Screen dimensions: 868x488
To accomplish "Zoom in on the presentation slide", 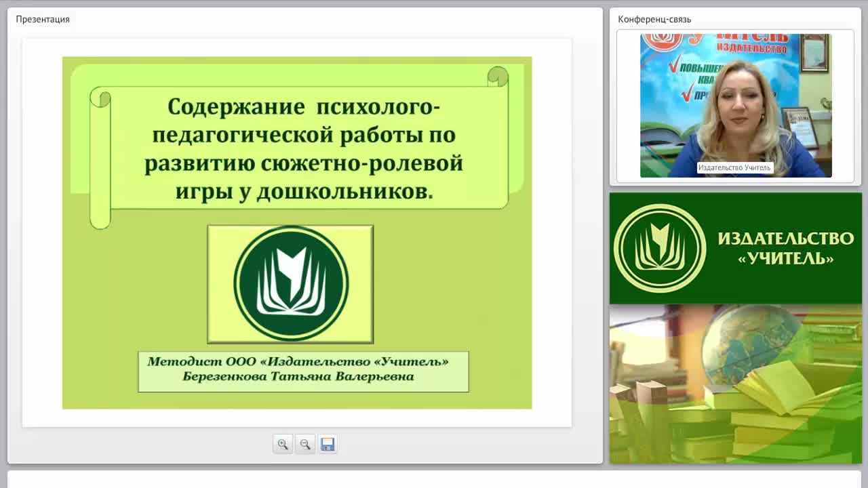I will pyautogui.click(x=283, y=444).
